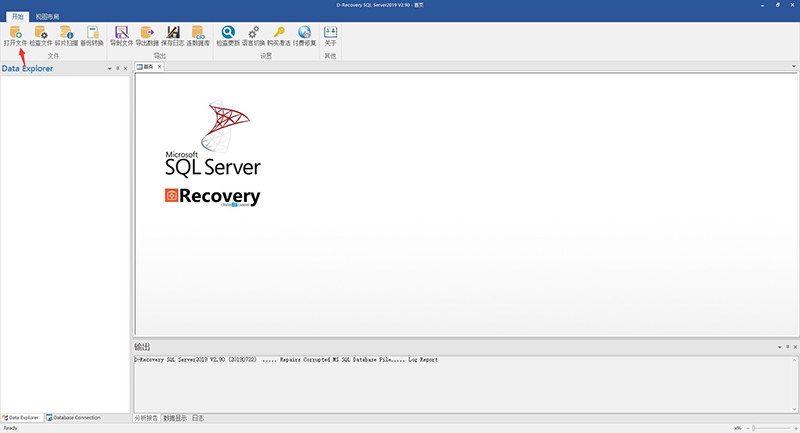
Task: Click zoom out minus button
Action: click(748, 428)
